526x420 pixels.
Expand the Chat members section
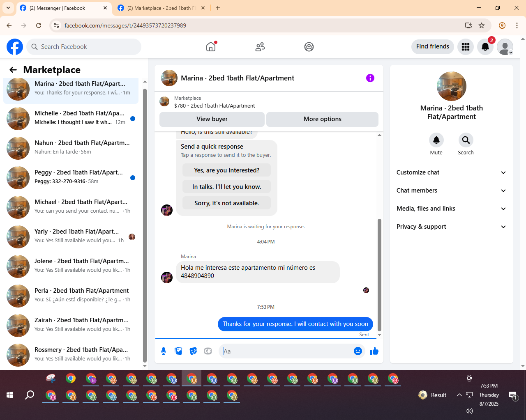pyautogui.click(x=452, y=190)
